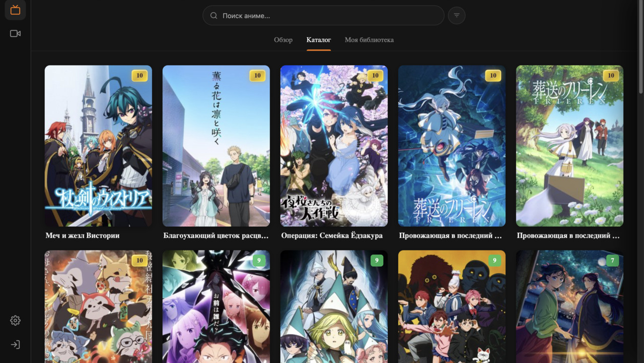The width and height of the screenshot is (644, 363).
Task: Open green meadow Frieren poster
Action: tap(569, 146)
